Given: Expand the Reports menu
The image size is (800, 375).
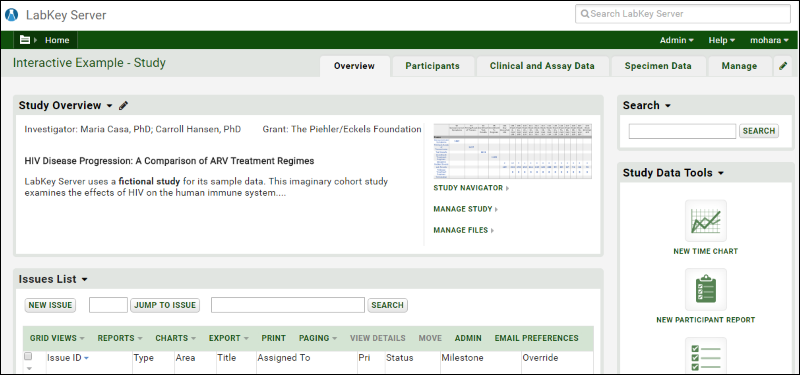Looking at the screenshot, I should point(120,338).
